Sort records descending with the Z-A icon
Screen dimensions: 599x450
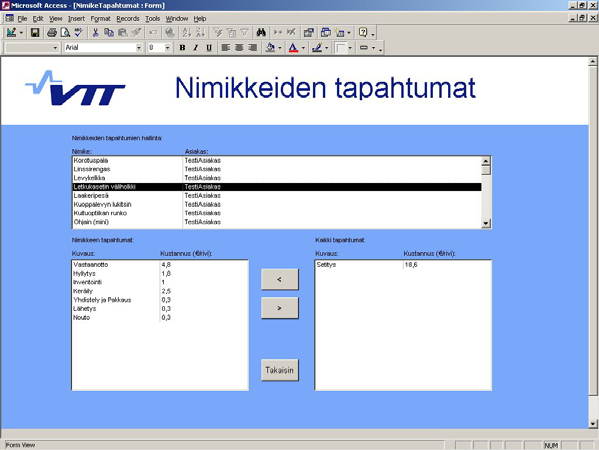click(200, 33)
